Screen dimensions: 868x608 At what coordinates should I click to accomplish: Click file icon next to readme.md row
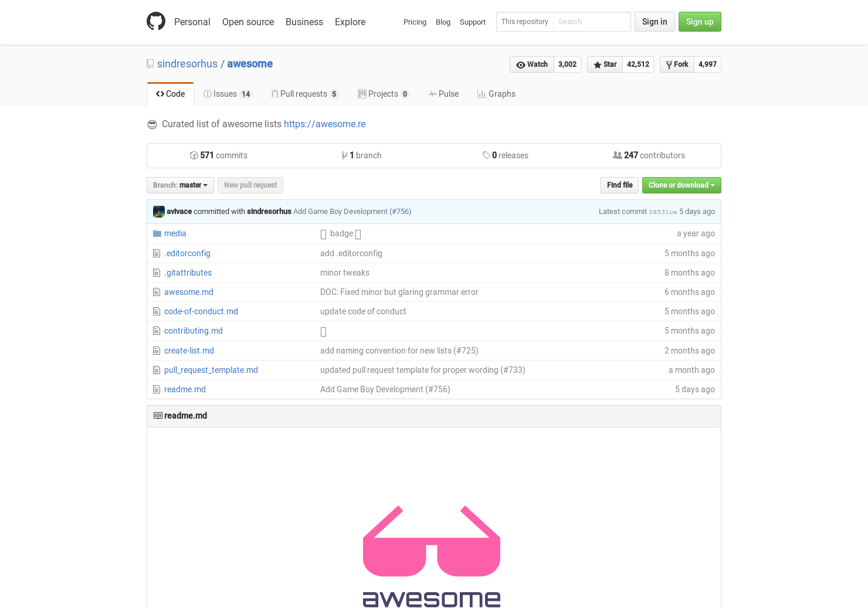coord(157,389)
